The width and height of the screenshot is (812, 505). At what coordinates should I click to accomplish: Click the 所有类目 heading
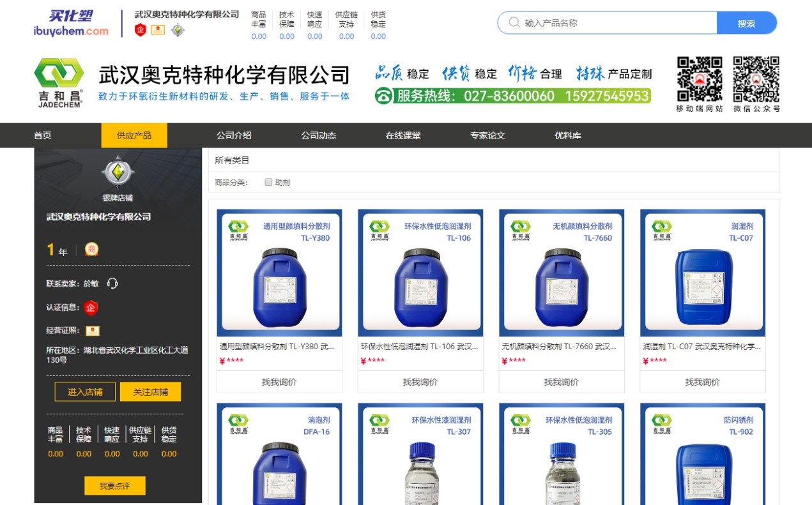click(x=232, y=160)
